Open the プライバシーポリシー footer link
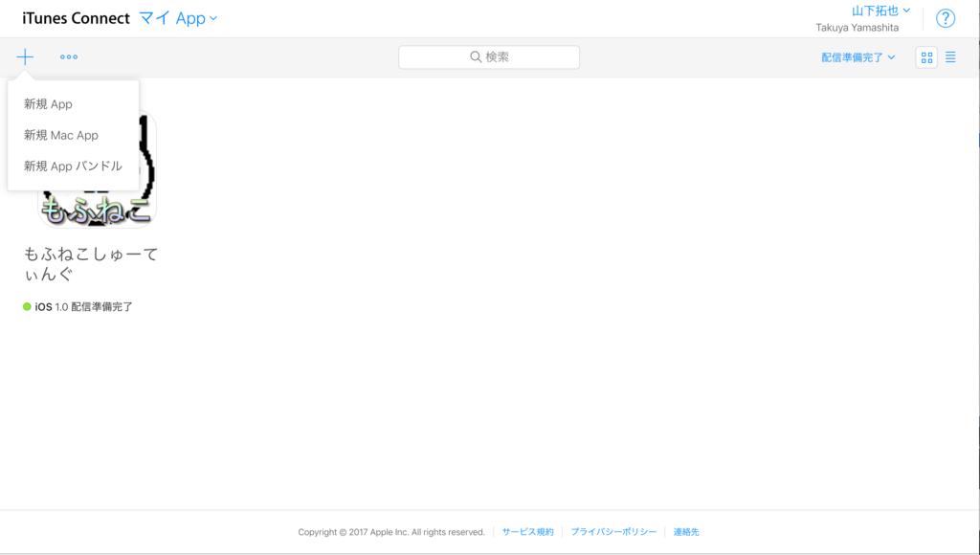 tap(613, 532)
